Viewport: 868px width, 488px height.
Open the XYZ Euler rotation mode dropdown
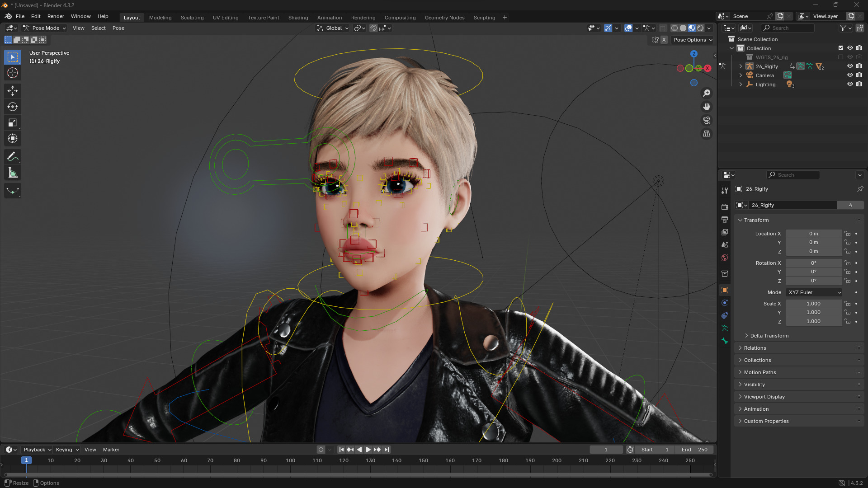pos(814,292)
